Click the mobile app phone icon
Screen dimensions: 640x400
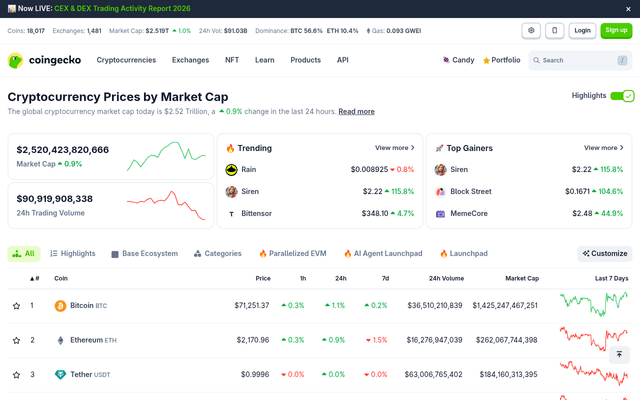(x=554, y=31)
